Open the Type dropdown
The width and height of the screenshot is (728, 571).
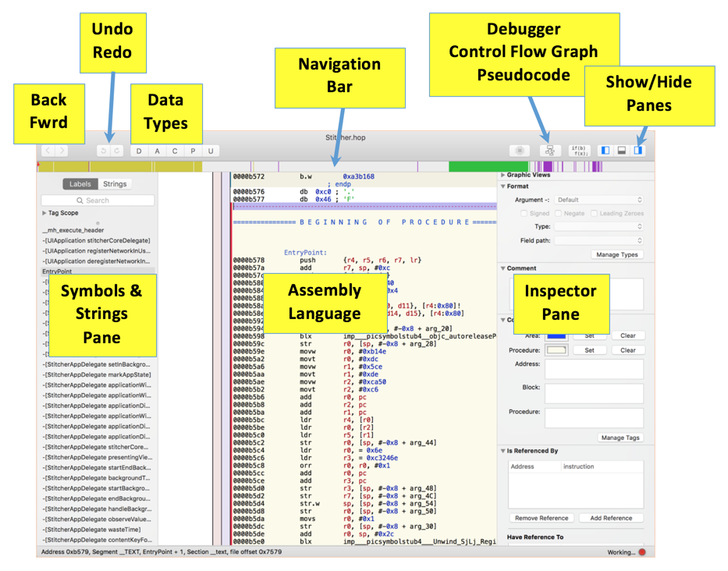[x=599, y=226]
